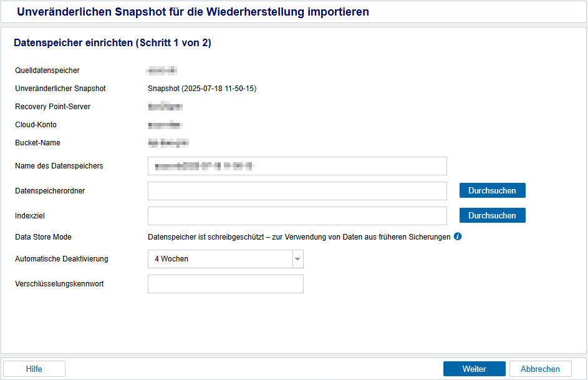Click the blurred Quelldatenspeicher value
Image resolution: width=588 pixels, height=380 pixels.
point(162,71)
